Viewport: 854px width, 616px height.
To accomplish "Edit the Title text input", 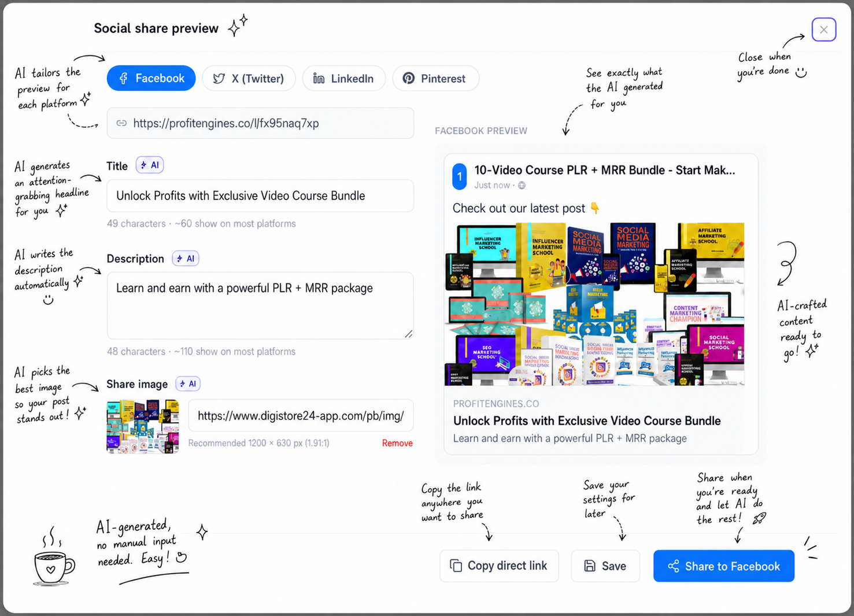I will pyautogui.click(x=260, y=196).
